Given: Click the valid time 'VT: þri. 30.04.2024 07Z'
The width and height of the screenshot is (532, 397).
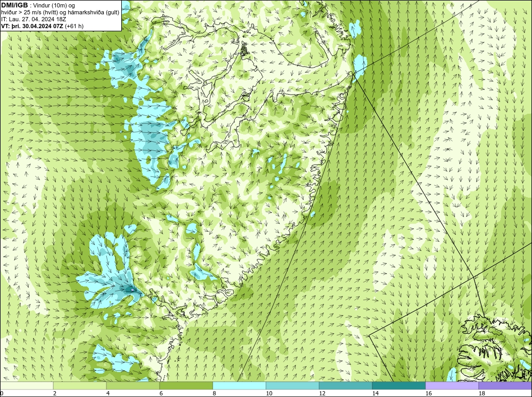Looking at the screenshot, I should pos(32,26).
